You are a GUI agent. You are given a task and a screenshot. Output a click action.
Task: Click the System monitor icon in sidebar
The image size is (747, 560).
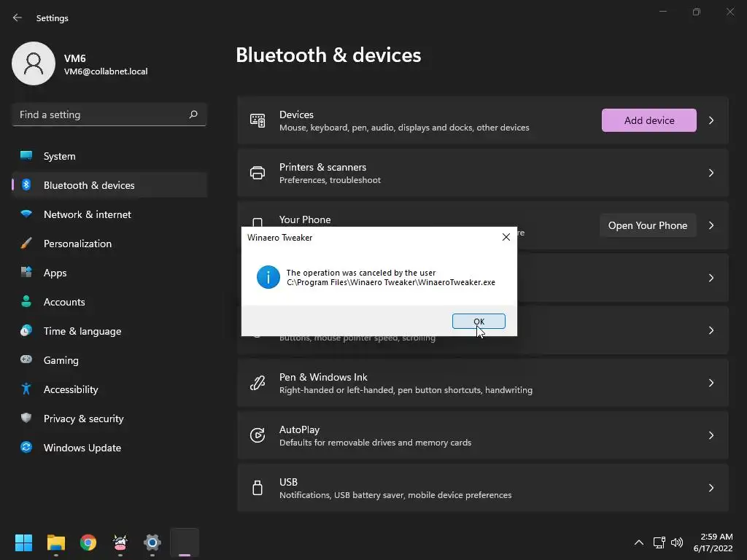[26, 156]
